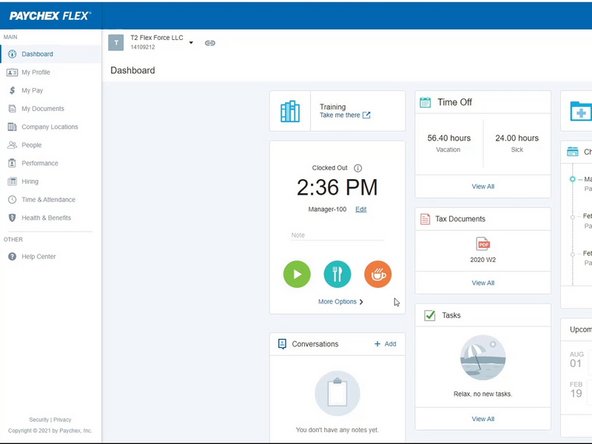
Task: Click View All under Tasks
Action: coord(483,419)
